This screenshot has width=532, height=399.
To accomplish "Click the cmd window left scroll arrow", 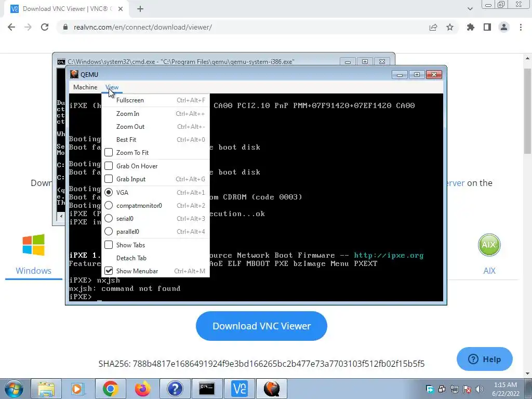I will pyautogui.click(x=61, y=216).
